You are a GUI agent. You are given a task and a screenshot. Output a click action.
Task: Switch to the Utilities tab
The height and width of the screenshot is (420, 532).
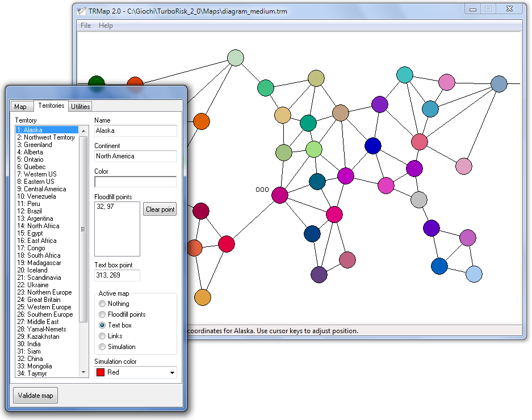click(81, 107)
